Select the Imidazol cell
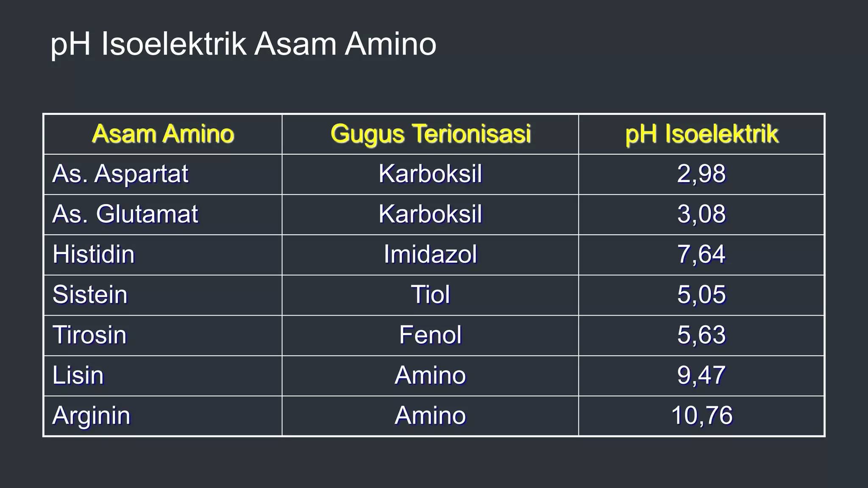868x488 pixels. (x=430, y=255)
